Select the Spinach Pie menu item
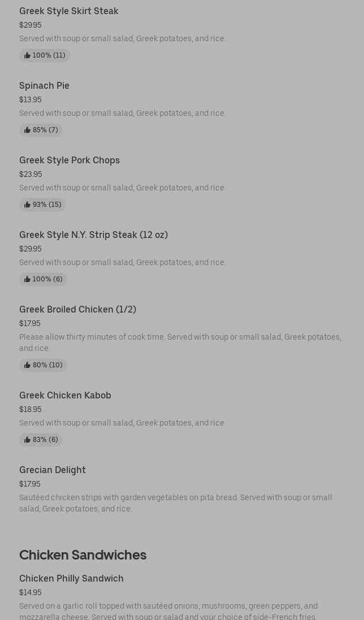Image resolution: width=364 pixels, height=620 pixels. (44, 86)
